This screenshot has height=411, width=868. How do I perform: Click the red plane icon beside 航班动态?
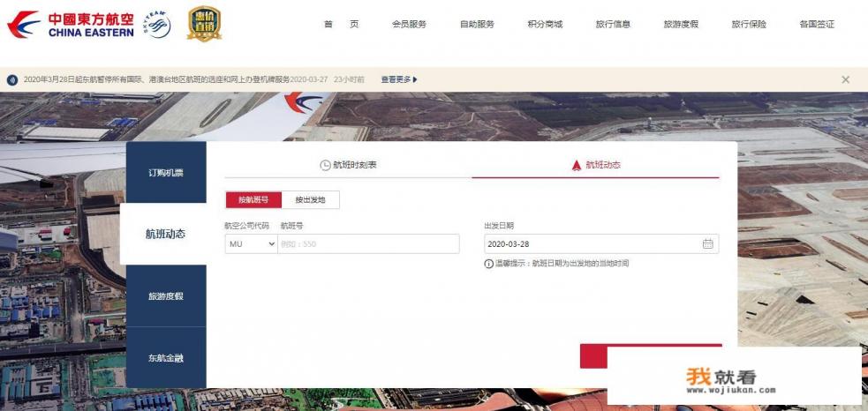pos(577,165)
